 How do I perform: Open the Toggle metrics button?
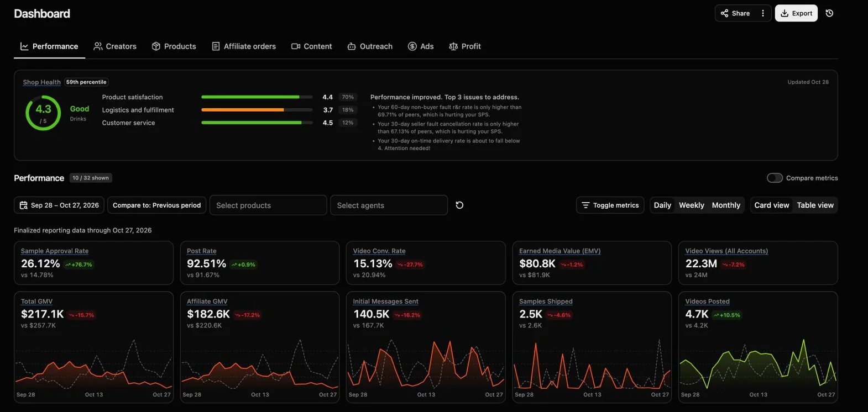[610, 205]
